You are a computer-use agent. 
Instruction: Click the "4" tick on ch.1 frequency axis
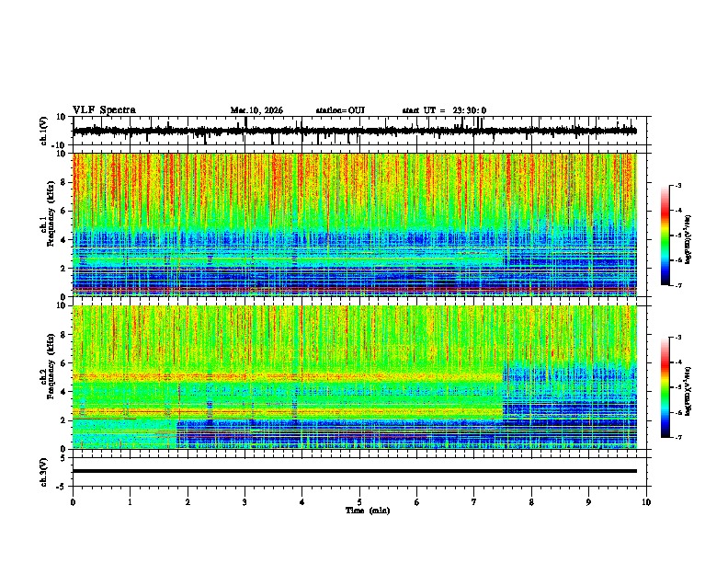pyautogui.click(x=64, y=240)
